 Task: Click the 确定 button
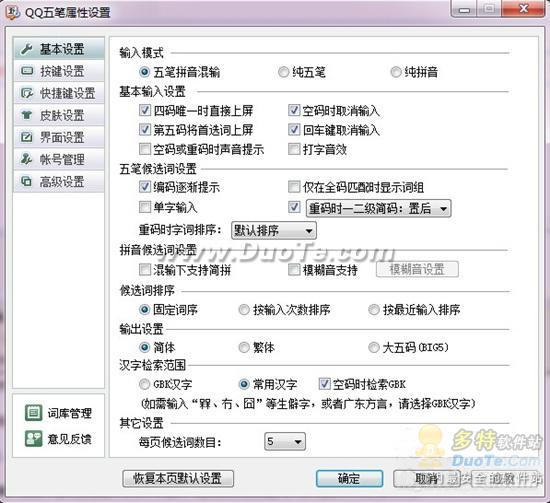[x=349, y=478]
